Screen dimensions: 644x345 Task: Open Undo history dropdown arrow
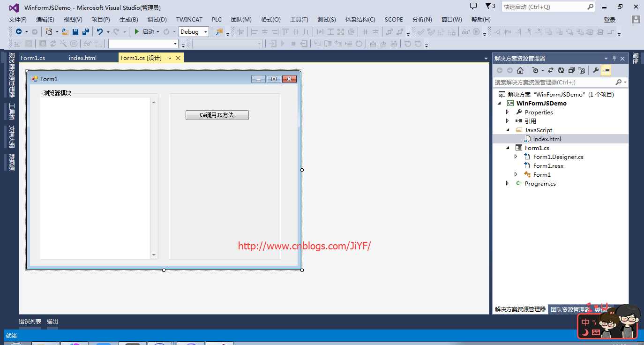coord(108,32)
